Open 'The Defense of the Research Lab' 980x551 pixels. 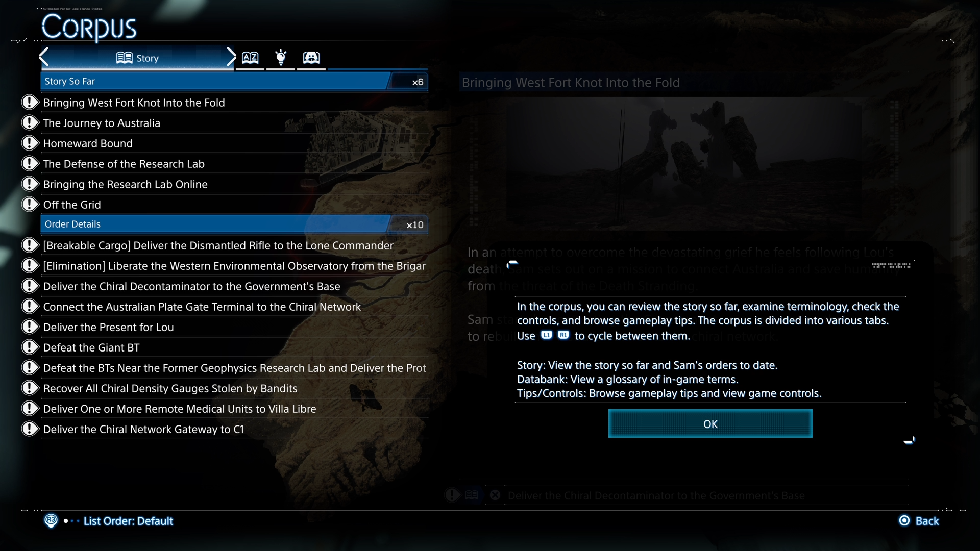click(x=234, y=164)
